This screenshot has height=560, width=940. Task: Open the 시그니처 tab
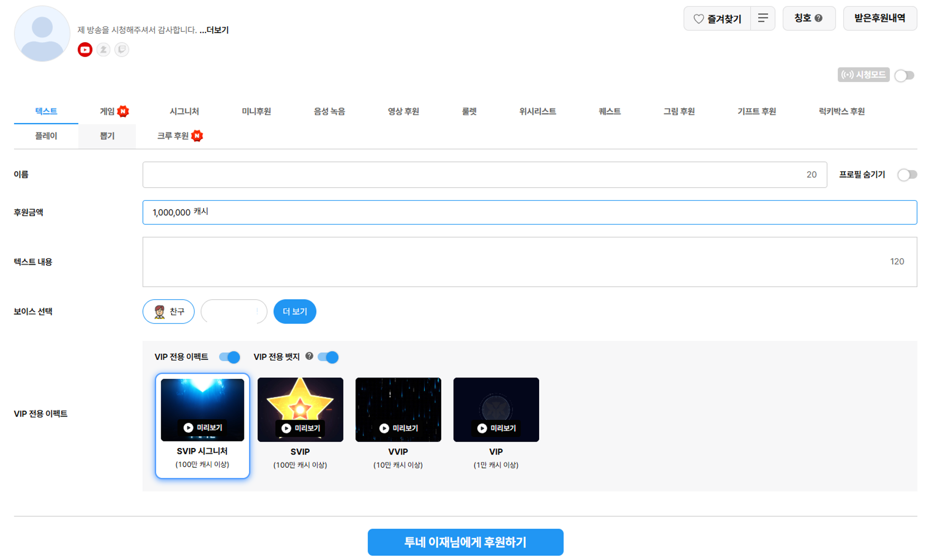[184, 111]
